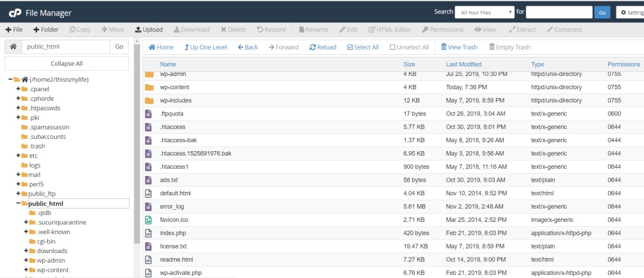Click the Edit toolbar button
644x278 pixels.
pyautogui.click(x=348, y=29)
